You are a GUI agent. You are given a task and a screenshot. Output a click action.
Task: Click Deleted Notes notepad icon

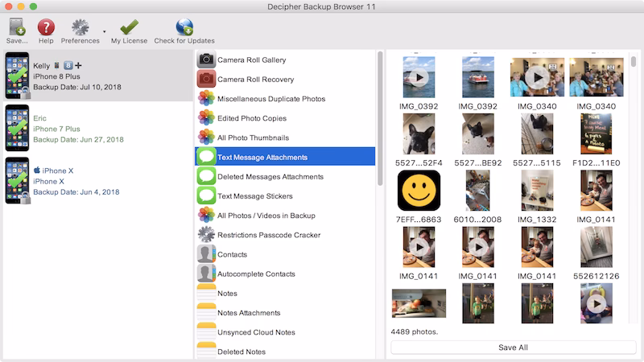coord(206,352)
